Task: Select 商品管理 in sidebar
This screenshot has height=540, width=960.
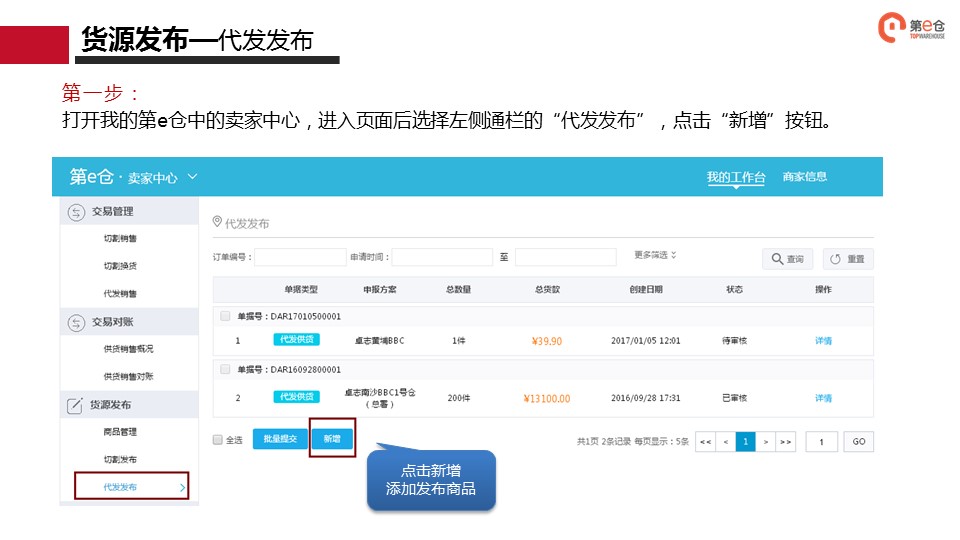Action: (x=120, y=432)
